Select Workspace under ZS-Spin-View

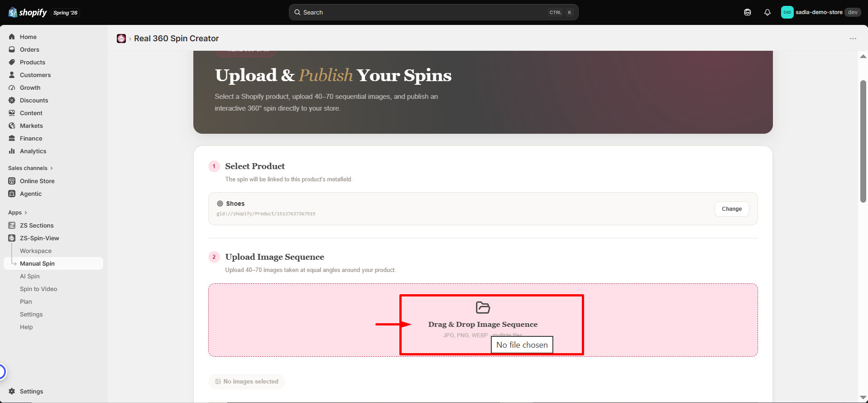click(36, 251)
